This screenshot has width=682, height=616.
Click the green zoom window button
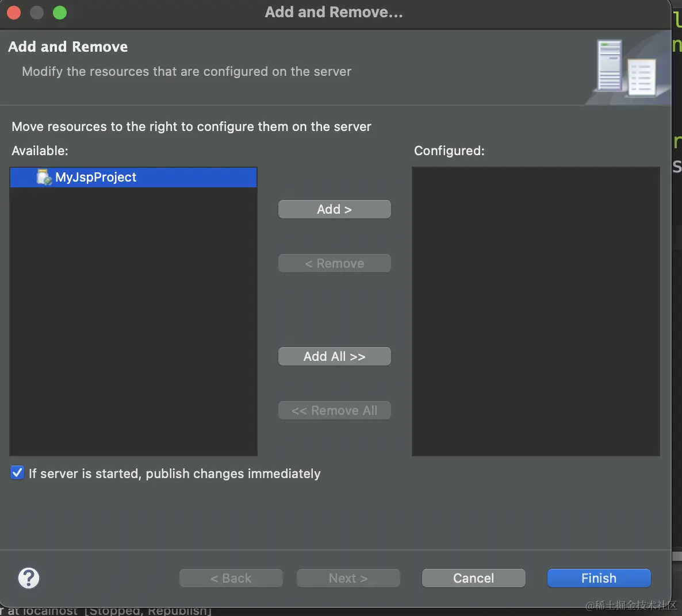click(60, 13)
